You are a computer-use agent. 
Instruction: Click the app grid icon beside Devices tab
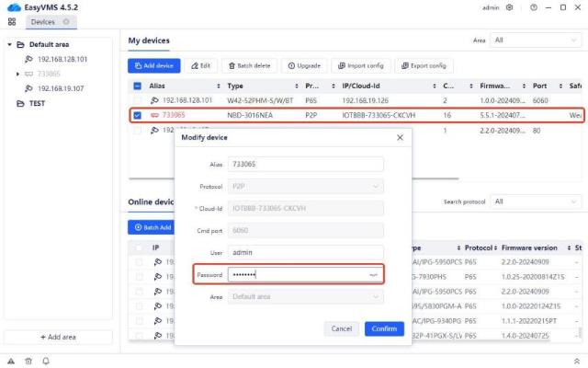click(x=10, y=21)
